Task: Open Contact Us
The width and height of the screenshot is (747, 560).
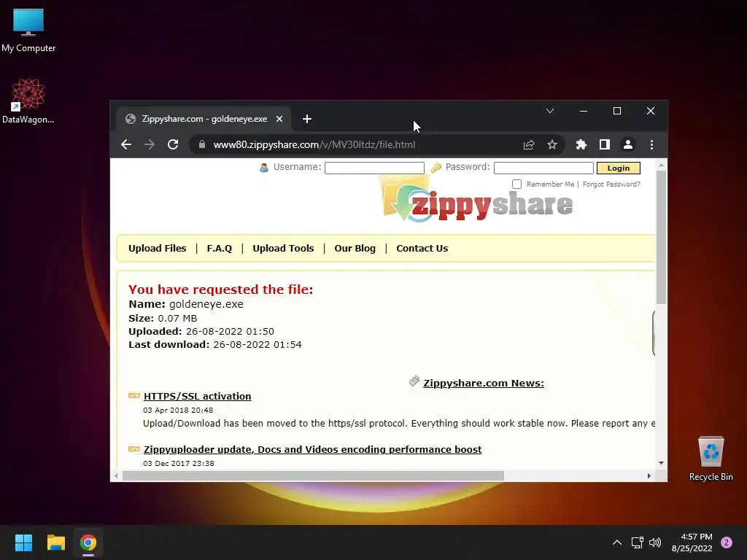Action: [422, 248]
